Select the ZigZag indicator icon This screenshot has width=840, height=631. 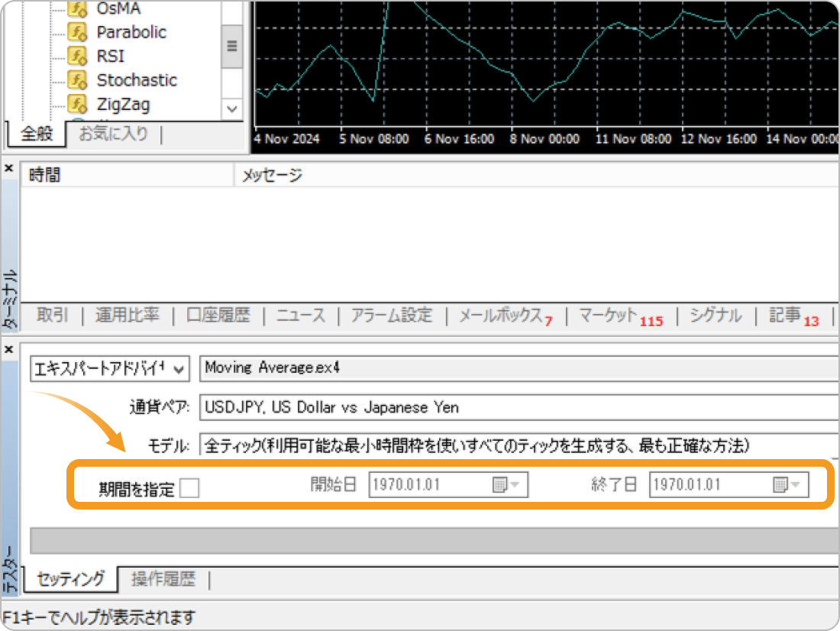(x=77, y=104)
